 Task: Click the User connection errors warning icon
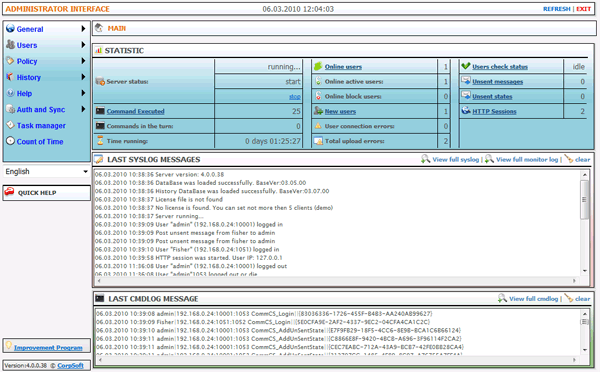[x=318, y=126]
